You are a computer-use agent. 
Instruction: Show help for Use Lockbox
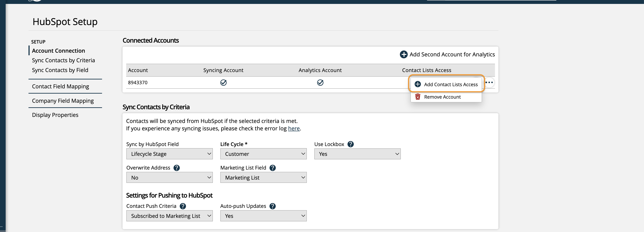coord(351,144)
